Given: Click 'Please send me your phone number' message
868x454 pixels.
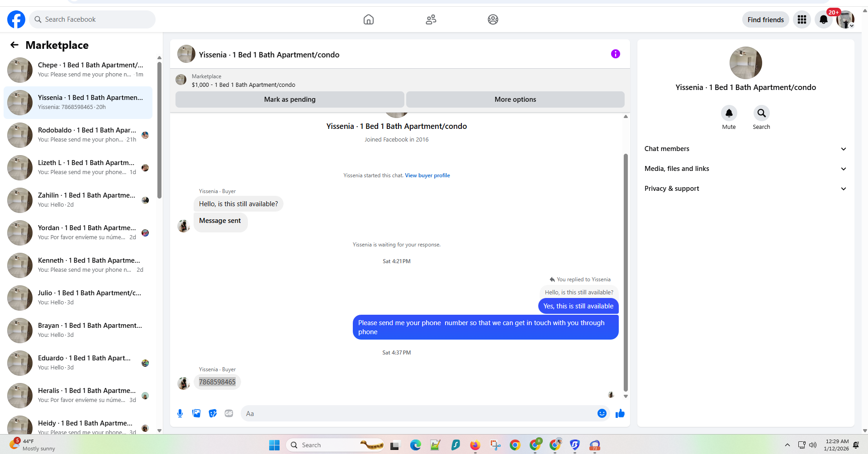Looking at the screenshot, I should point(485,327).
